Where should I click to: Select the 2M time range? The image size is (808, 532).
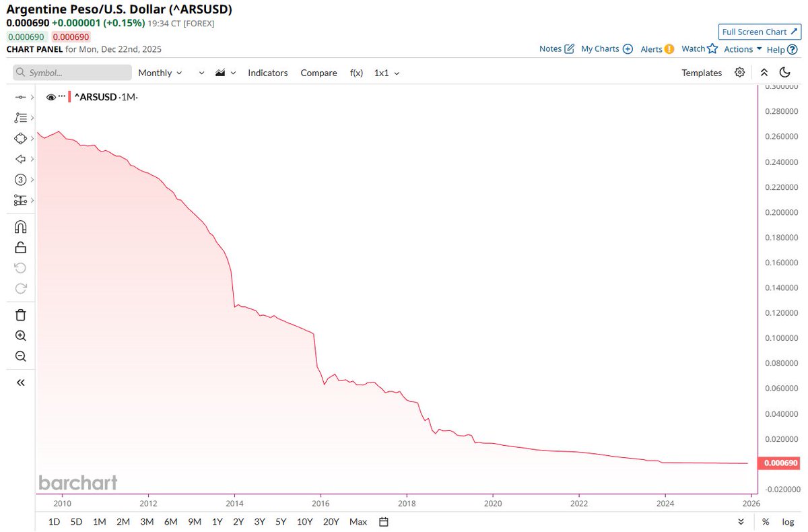click(x=123, y=521)
